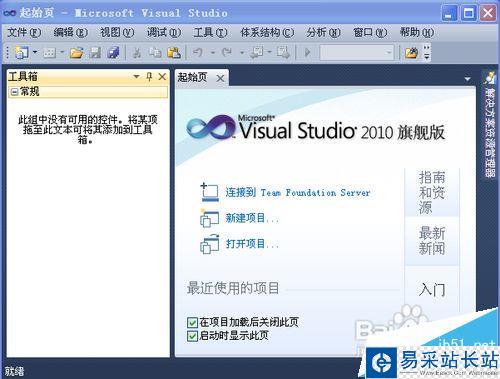
Task: Open the 解决方案资源管理器 side tab
Action: tap(489, 124)
